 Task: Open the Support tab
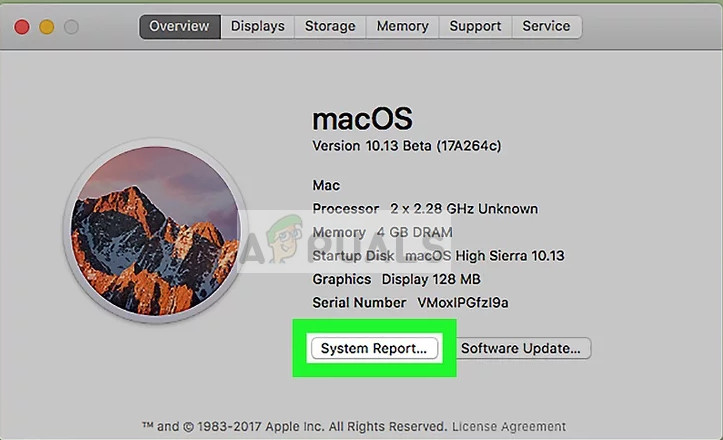(475, 26)
